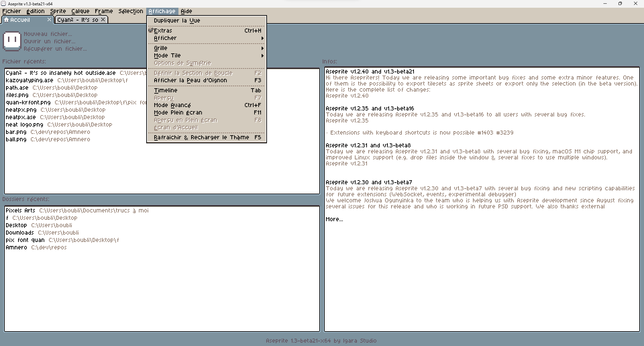Open recent folder Amnero

pos(162,247)
